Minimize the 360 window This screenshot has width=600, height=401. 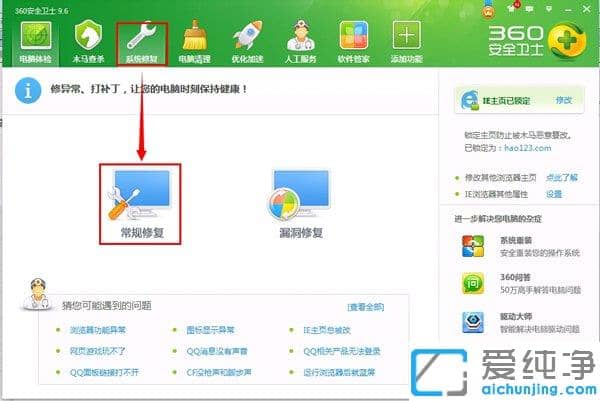point(568,9)
